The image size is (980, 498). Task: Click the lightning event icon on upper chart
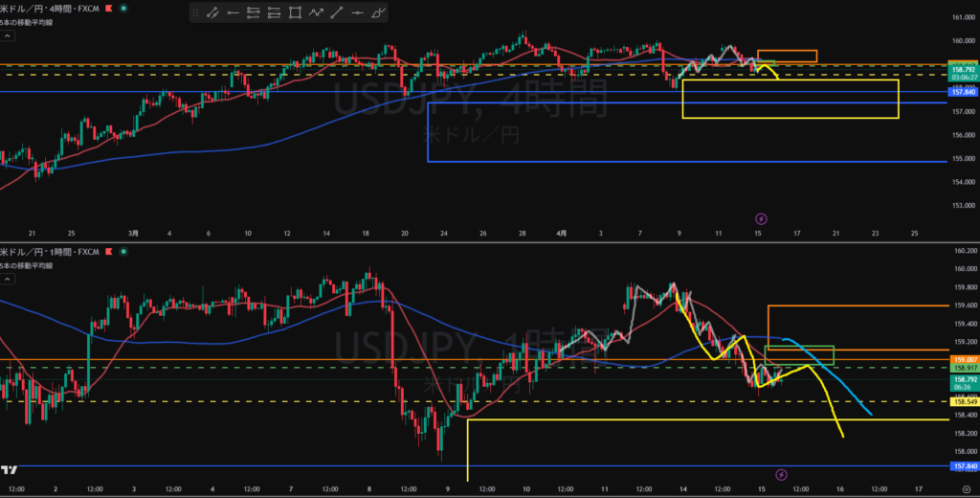coord(762,218)
